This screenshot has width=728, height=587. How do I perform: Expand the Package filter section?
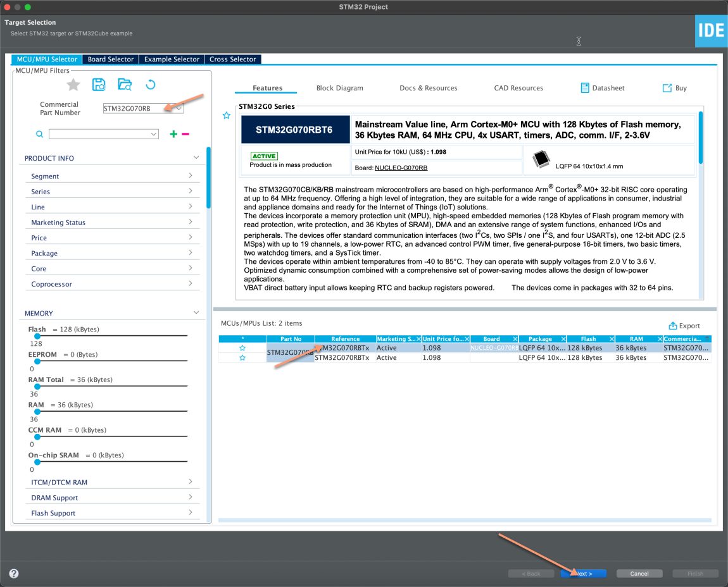click(190, 253)
